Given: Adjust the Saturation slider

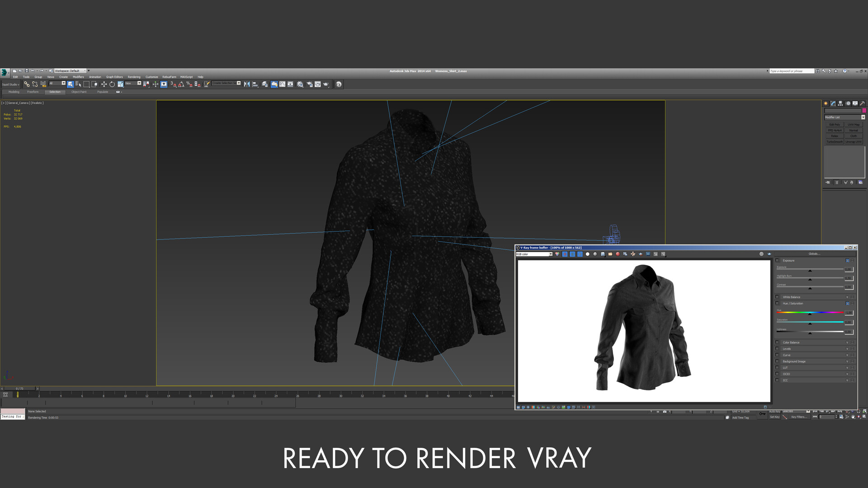Looking at the screenshot, I should [810, 322].
